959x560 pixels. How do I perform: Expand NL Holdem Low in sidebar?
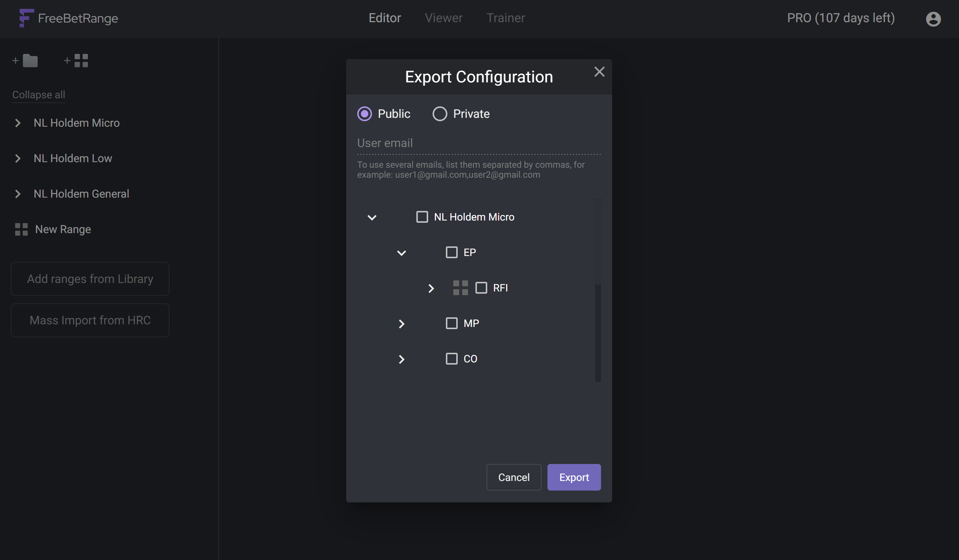coord(17,158)
